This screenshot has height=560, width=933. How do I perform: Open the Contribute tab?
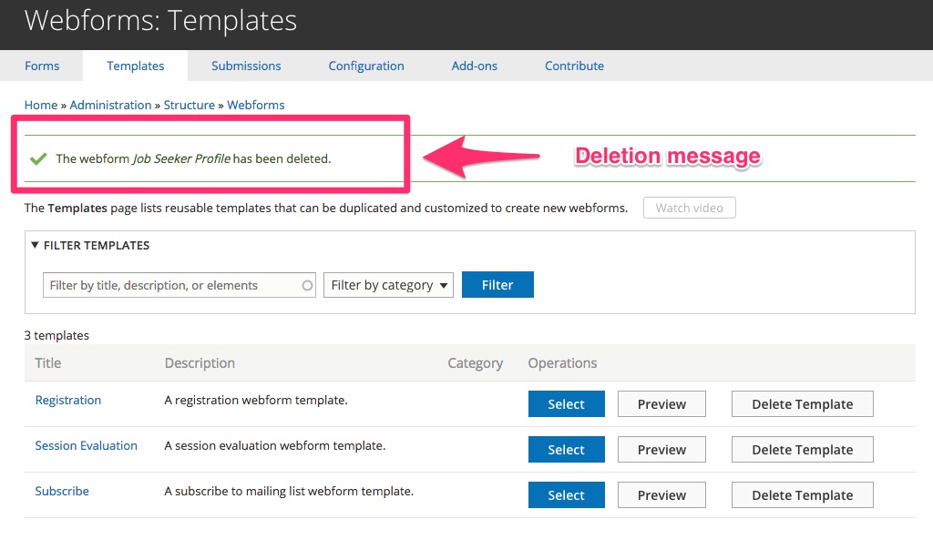[x=574, y=66]
